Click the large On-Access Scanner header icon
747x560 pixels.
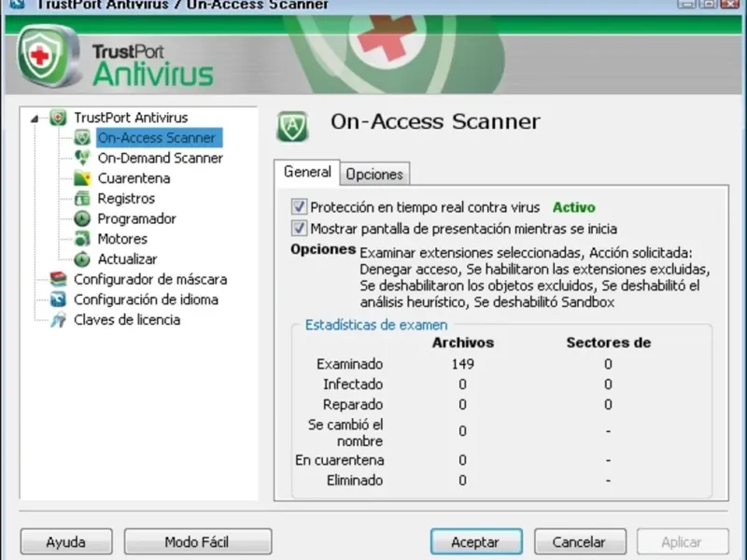tap(292, 127)
